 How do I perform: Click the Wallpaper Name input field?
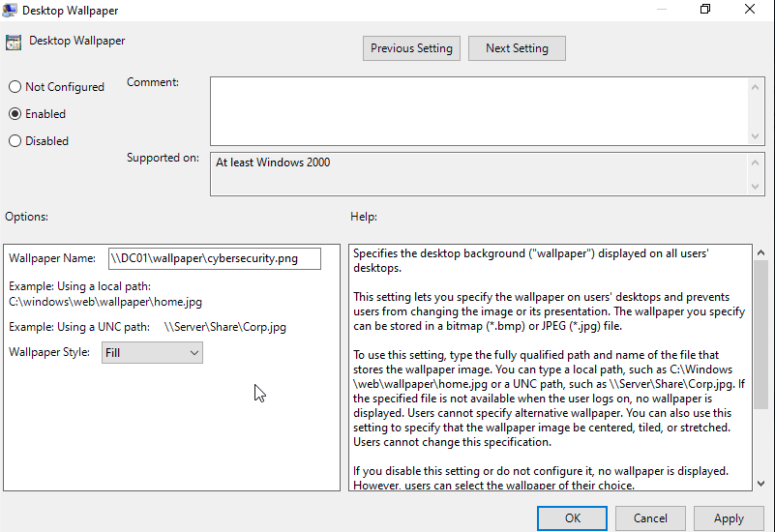(x=215, y=259)
